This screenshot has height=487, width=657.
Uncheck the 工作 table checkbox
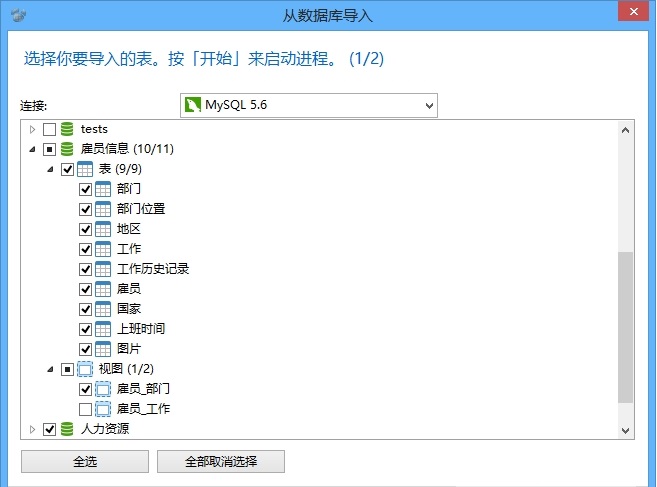pos(85,249)
